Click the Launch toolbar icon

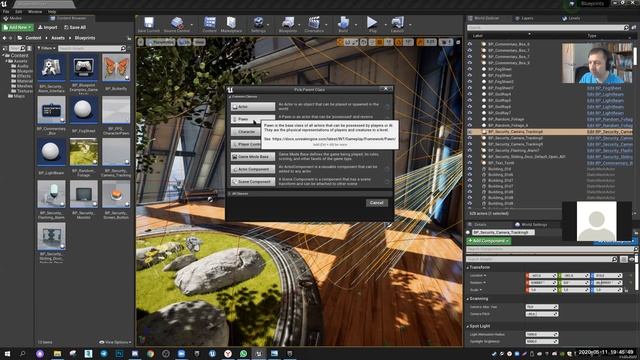(397, 24)
